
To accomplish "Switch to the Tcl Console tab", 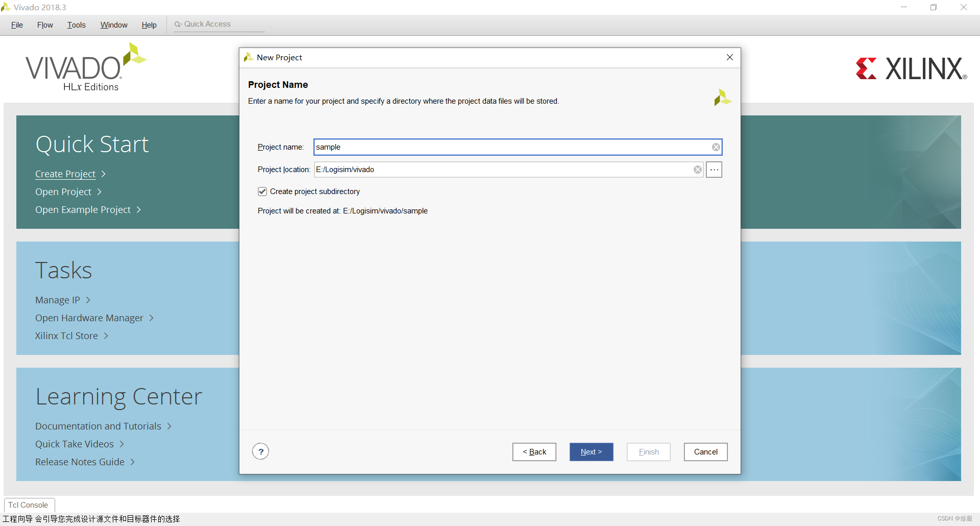I will [28, 505].
